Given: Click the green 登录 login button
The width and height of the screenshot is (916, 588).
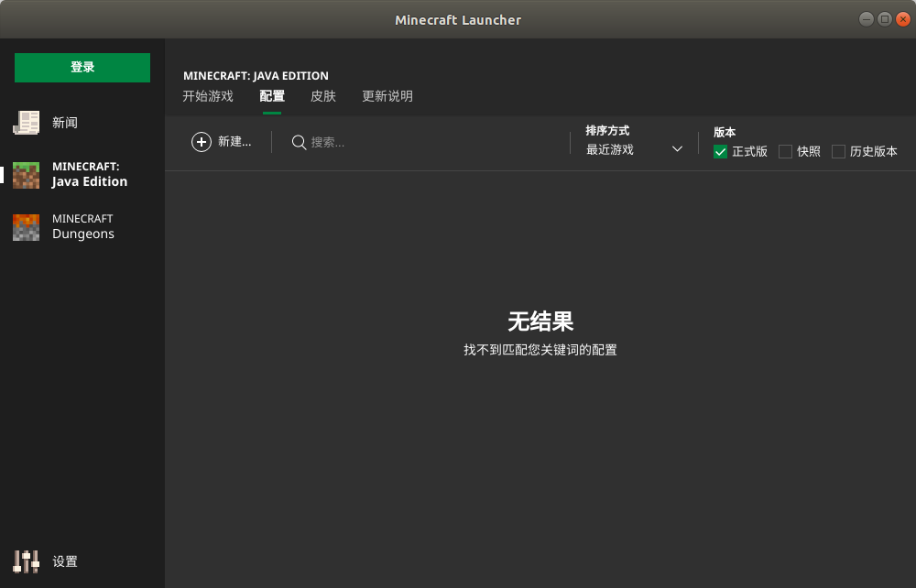Looking at the screenshot, I should (82, 68).
